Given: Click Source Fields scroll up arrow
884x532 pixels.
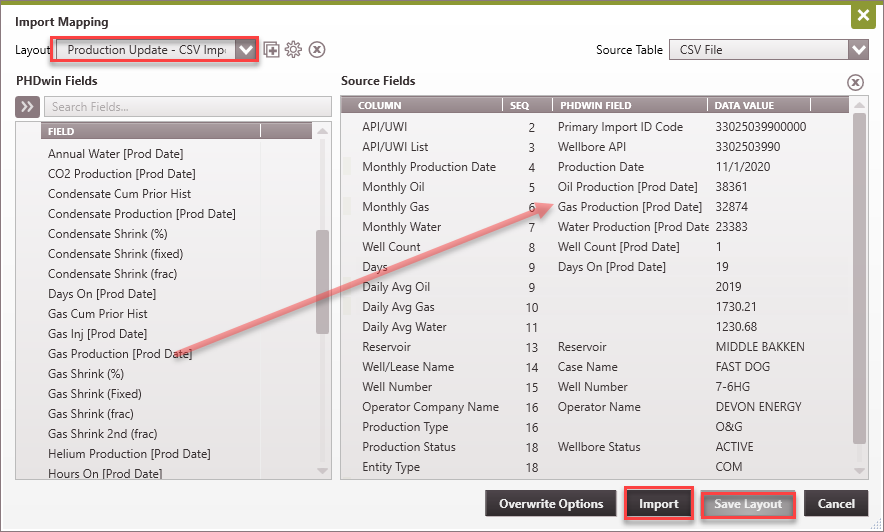Looking at the screenshot, I should click(859, 105).
